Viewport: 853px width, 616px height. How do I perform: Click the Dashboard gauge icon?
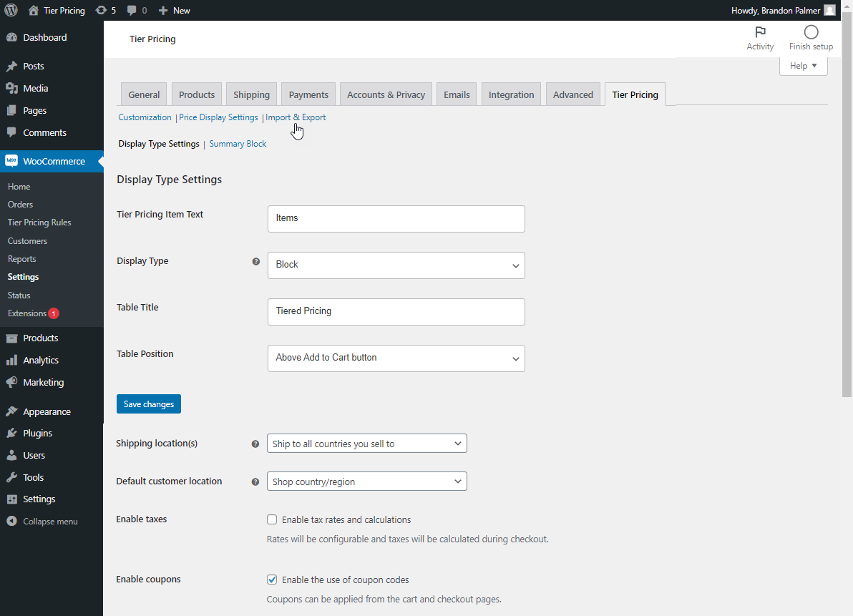point(11,37)
